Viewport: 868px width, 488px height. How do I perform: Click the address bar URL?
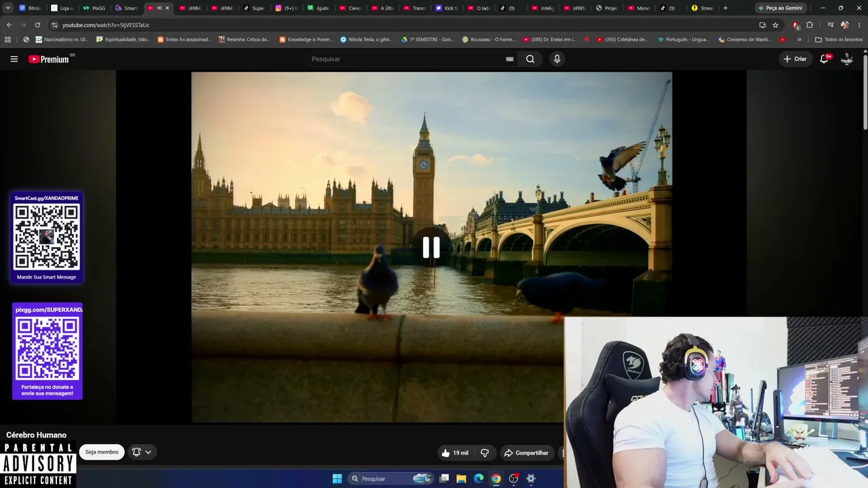pyautogui.click(x=106, y=25)
